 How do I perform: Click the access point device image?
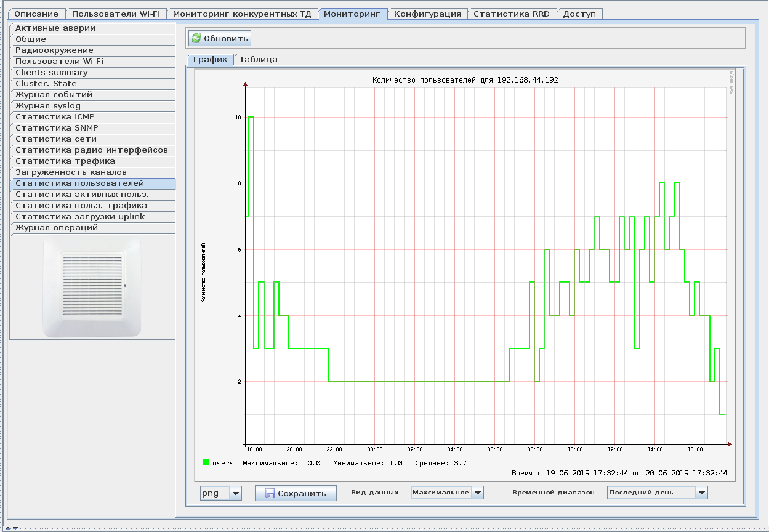click(92, 288)
